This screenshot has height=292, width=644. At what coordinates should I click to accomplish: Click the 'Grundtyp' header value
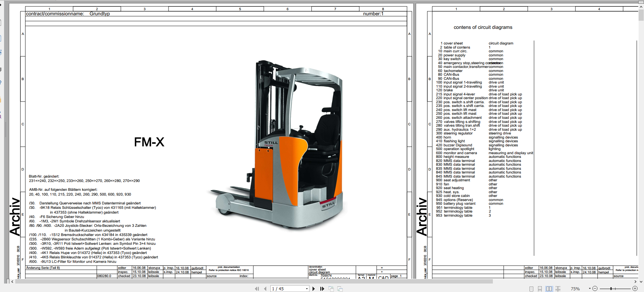[100, 14]
